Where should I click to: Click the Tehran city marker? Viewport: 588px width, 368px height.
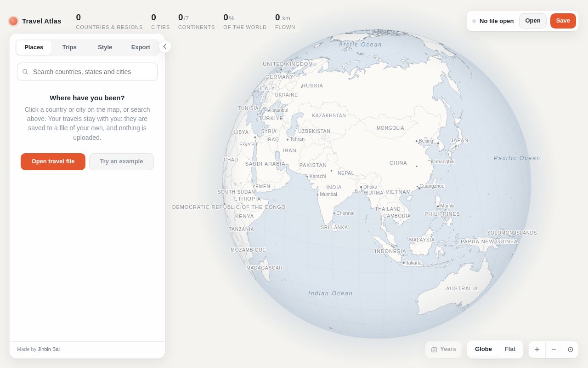coord(288,140)
